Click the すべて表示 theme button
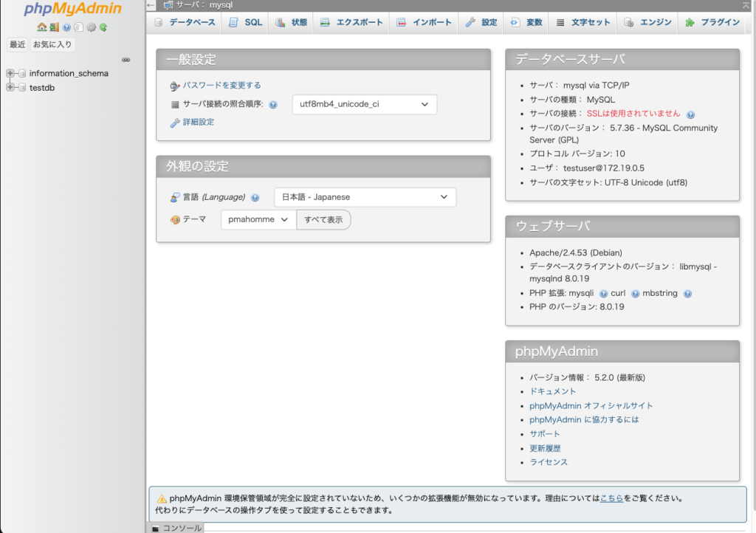The height and width of the screenshot is (533, 756). (x=323, y=220)
